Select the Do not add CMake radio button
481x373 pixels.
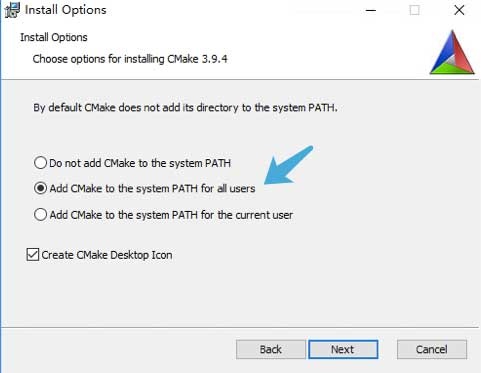(x=40, y=163)
